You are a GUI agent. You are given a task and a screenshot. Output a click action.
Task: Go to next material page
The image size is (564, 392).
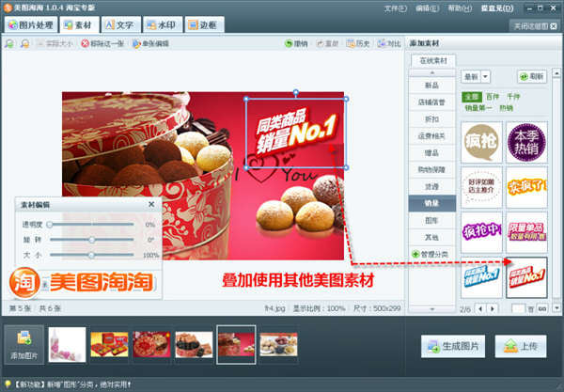(x=493, y=309)
